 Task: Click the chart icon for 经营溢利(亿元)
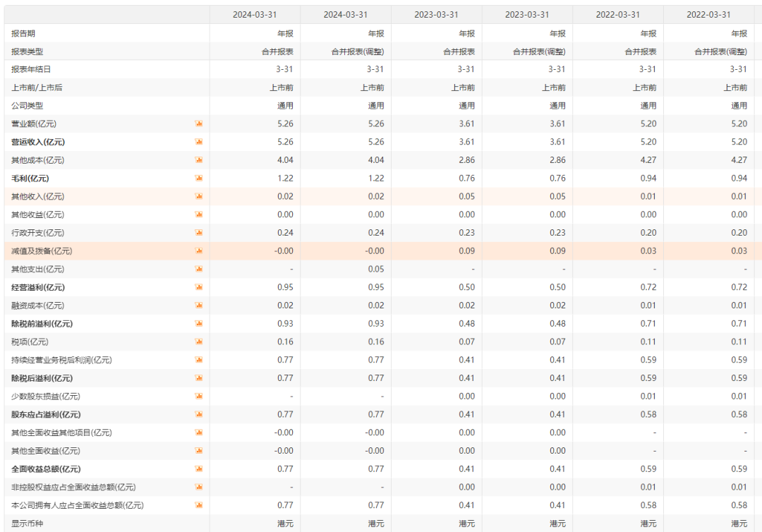(199, 287)
